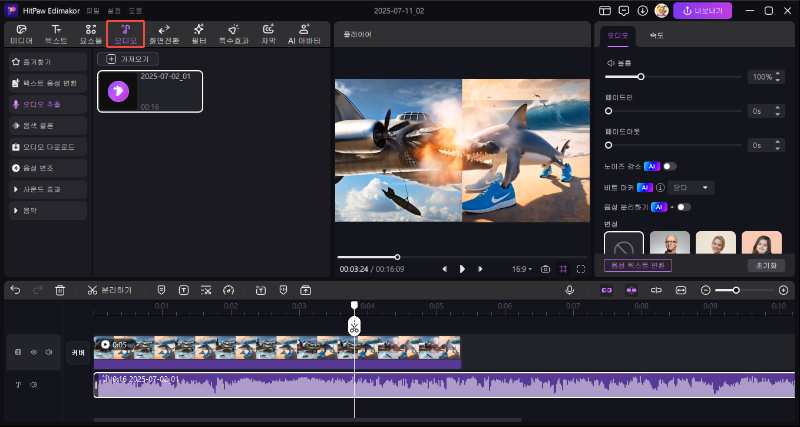The image size is (800, 427).
Task: Open Text-to-Speech in the audio sidebar
Action: click(48, 83)
